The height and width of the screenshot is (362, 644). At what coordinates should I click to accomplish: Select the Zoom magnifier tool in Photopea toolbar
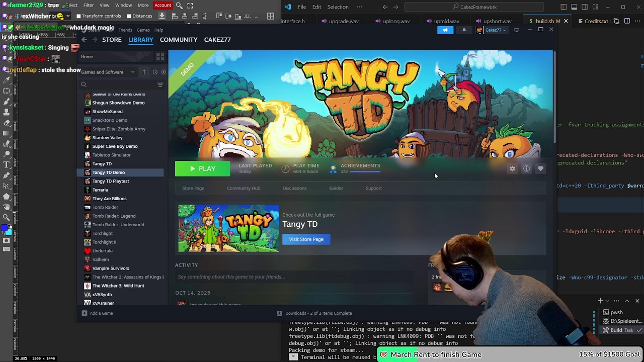[x=7, y=217]
